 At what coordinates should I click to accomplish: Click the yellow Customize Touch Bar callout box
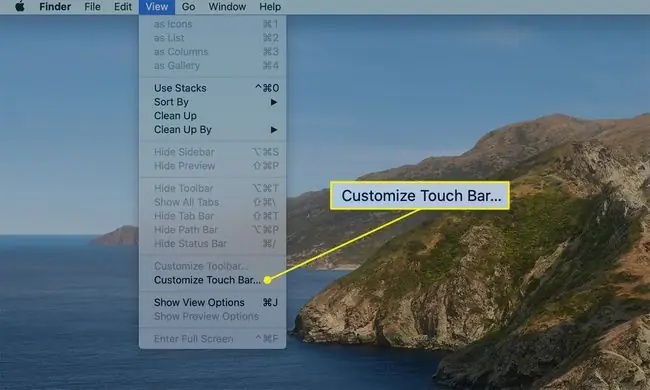click(420, 195)
